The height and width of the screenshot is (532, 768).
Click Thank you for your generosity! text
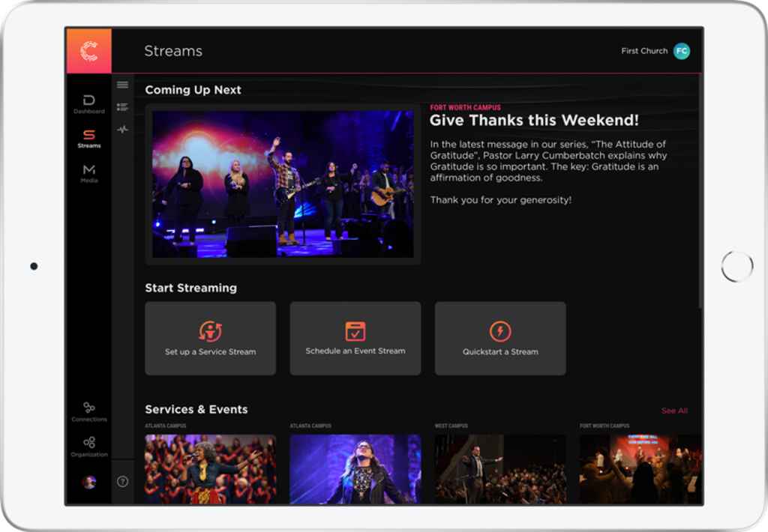pyautogui.click(x=500, y=199)
